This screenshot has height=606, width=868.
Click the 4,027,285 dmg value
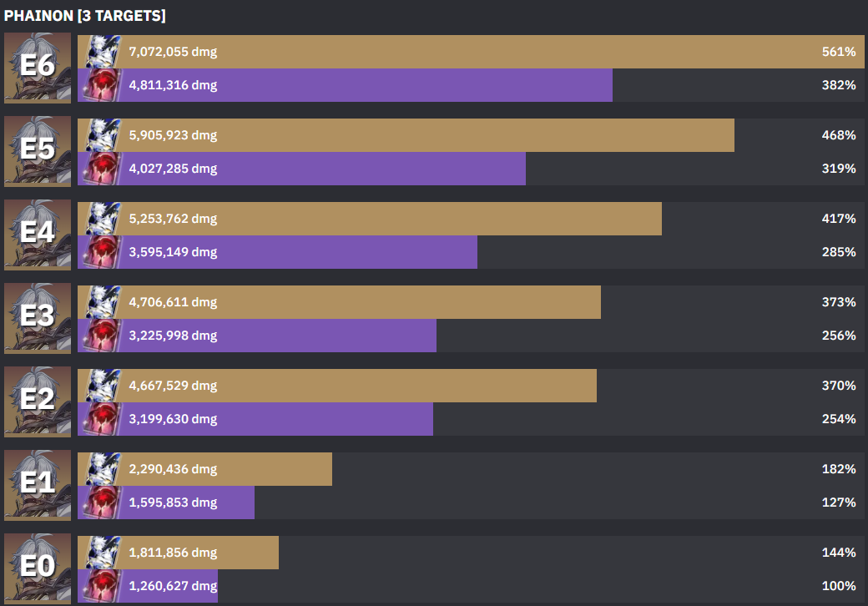[x=174, y=169]
